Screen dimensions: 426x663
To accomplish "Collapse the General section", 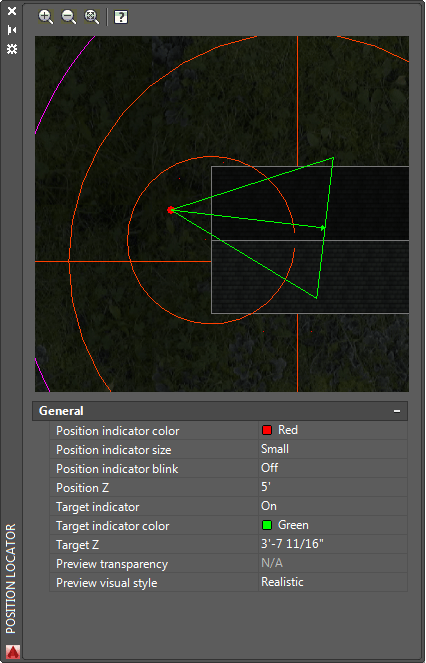I will pyautogui.click(x=397, y=411).
